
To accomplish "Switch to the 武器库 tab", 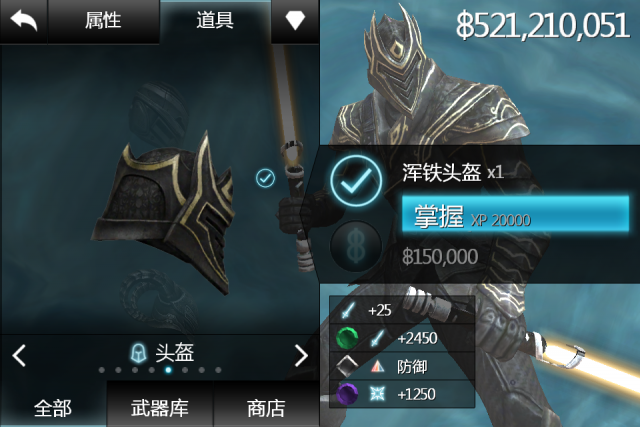I will point(160,407).
